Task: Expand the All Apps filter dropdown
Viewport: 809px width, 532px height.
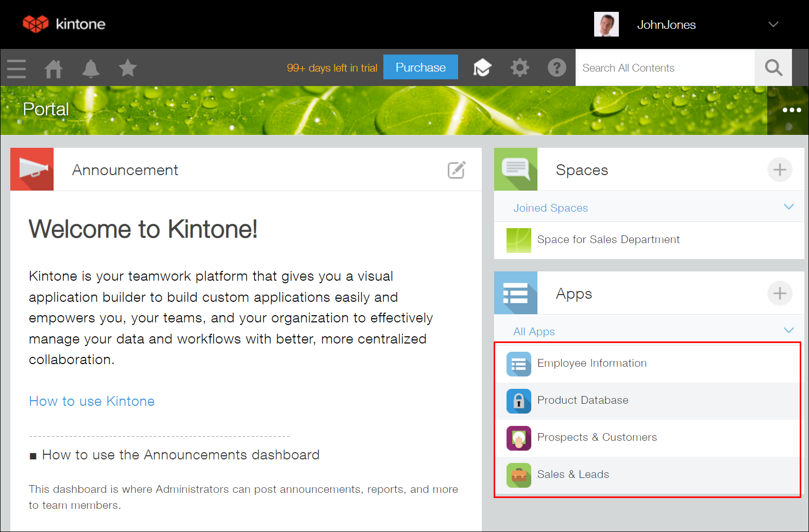Action: coord(788,331)
